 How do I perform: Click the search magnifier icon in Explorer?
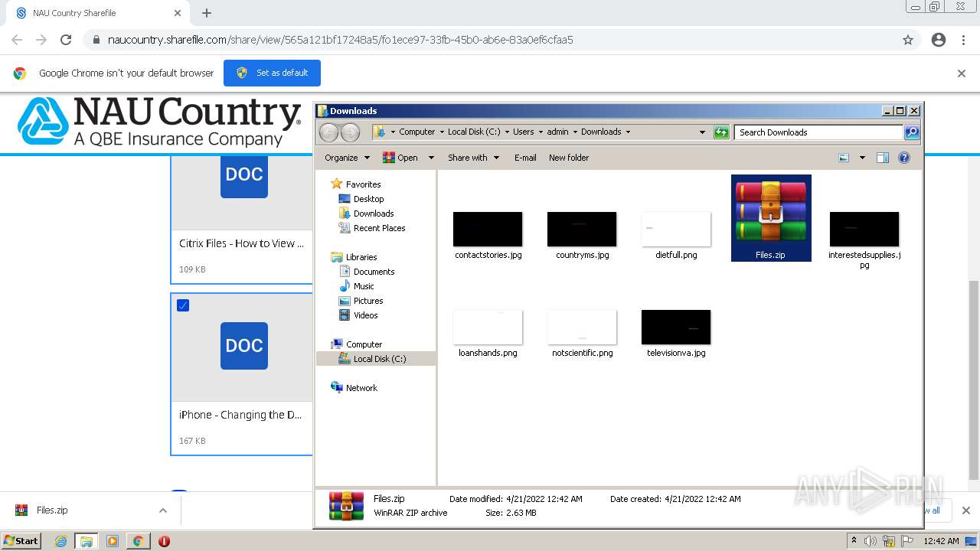coord(912,132)
